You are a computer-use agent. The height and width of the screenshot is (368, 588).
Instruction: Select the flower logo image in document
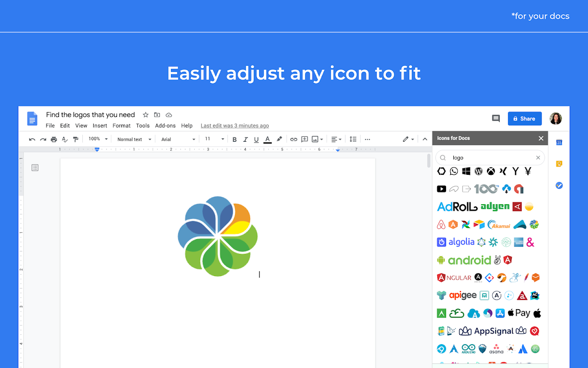[x=218, y=236]
